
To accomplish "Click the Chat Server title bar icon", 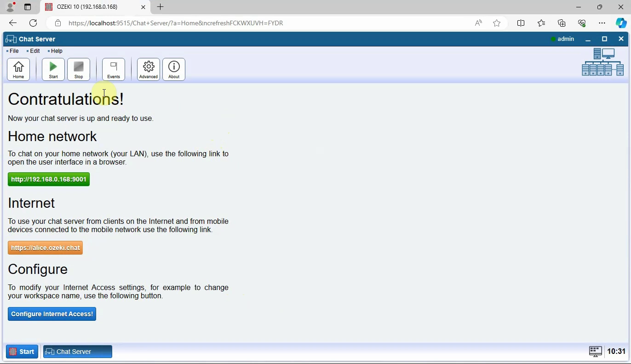I will coord(11,39).
